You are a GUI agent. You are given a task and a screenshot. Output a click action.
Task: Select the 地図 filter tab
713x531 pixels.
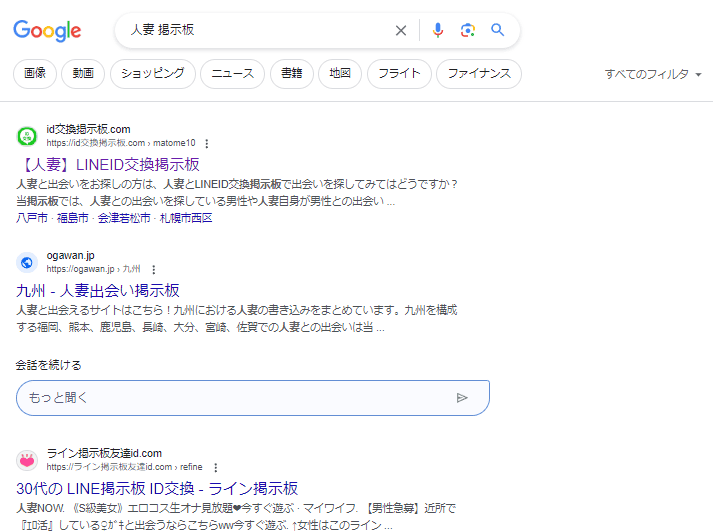coord(340,73)
